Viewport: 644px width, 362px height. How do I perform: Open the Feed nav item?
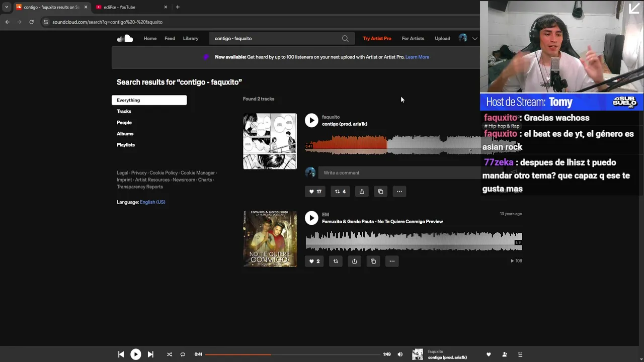[x=170, y=38]
